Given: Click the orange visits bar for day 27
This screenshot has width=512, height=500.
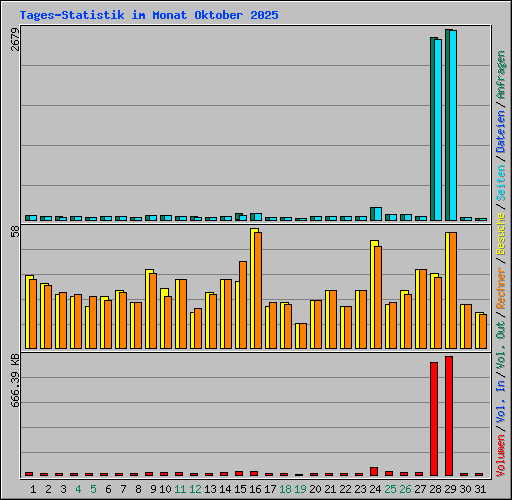Looking at the screenshot, I should point(423,309).
